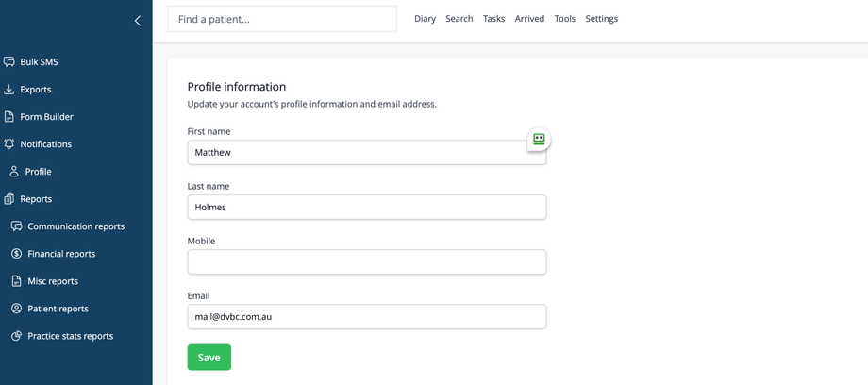Click into the empty Mobile field

(x=367, y=261)
